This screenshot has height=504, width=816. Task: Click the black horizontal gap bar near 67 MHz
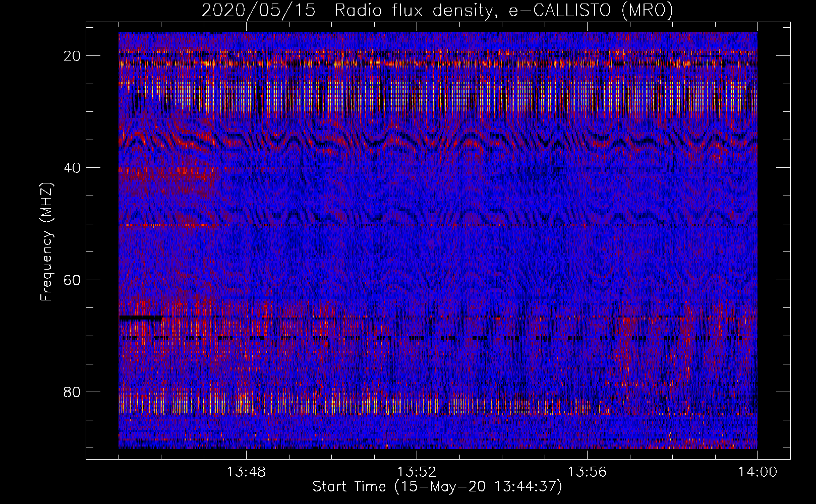(x=141, y=318)
